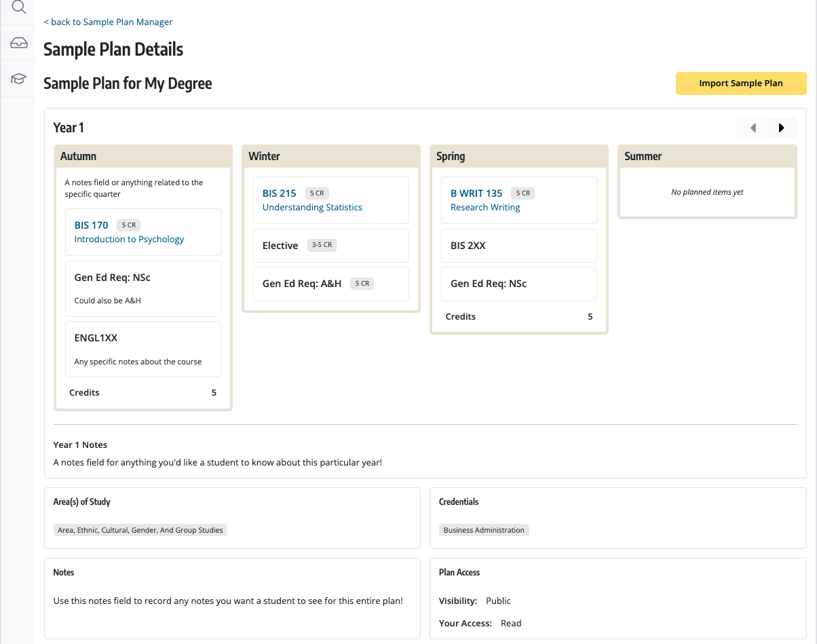Screen dimensions: 817x644
Task: Open BIS 170 course link
Action: pos(92,225)
